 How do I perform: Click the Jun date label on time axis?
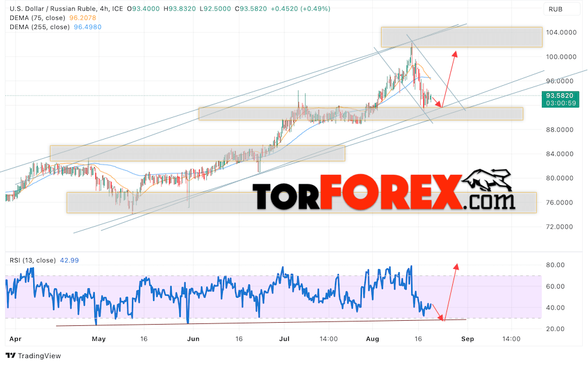193,339
